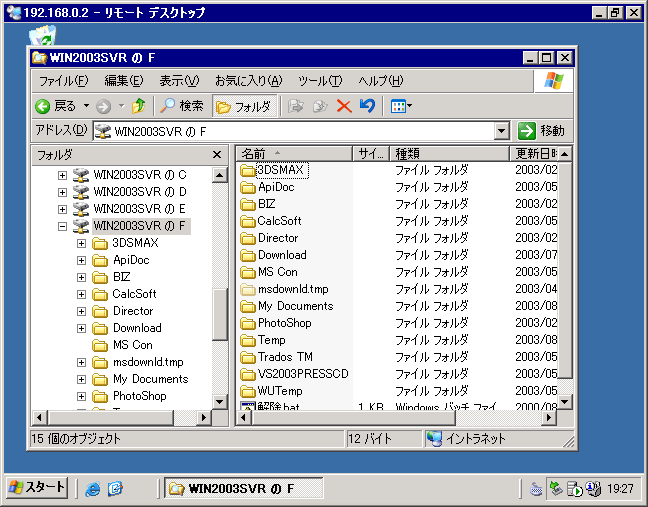Select MS Con folder icon in file list

pyautogui.click(x=248, y=272)
